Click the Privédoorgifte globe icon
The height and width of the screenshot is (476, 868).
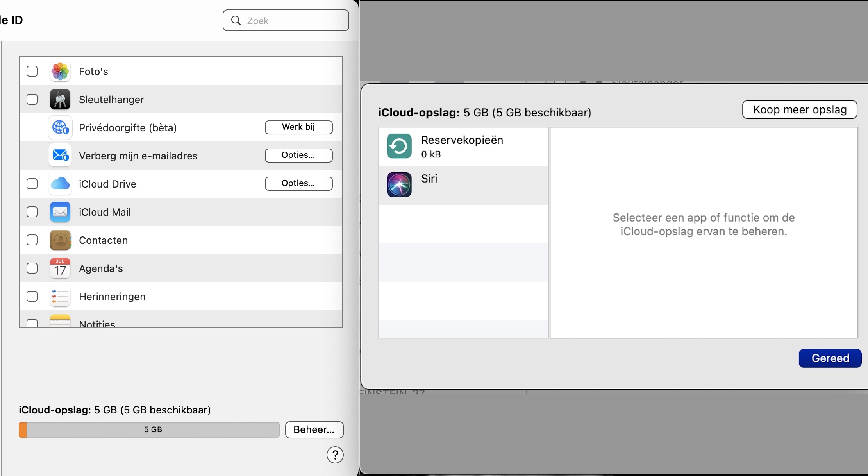[60, 128]
